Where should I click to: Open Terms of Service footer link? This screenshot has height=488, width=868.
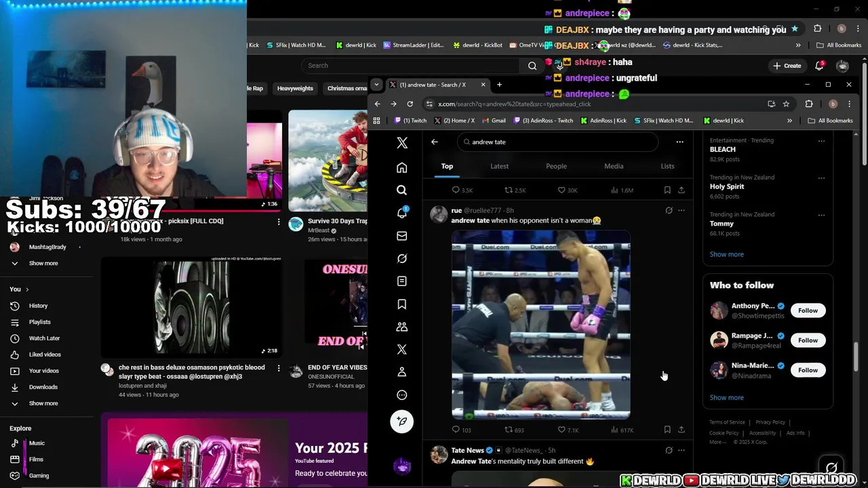point(727,422)
